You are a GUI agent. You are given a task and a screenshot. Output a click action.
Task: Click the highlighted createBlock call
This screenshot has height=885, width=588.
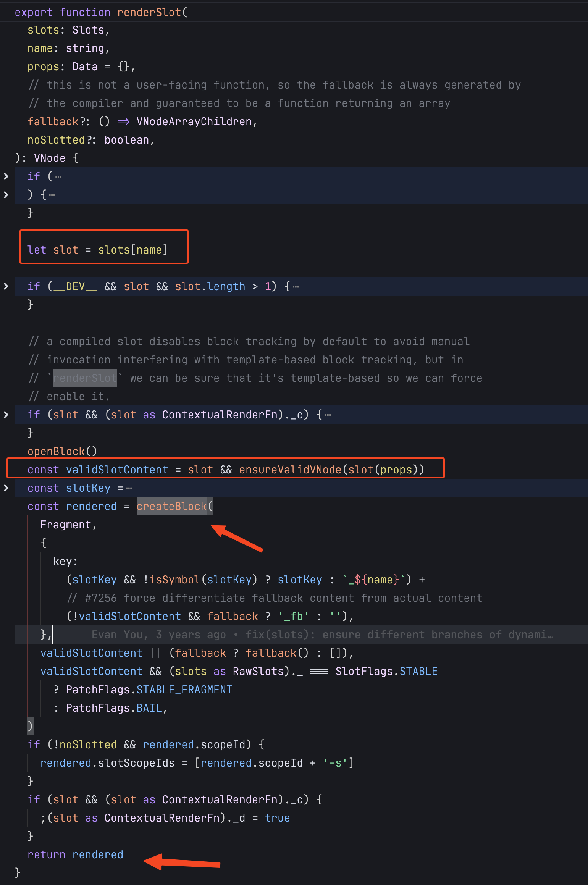[x=171, y=506]
